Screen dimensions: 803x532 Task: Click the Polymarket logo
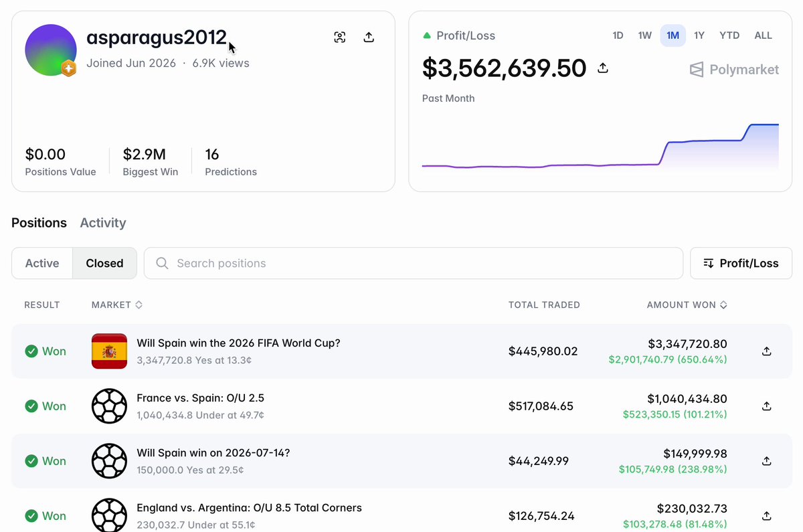pos(735,70)
